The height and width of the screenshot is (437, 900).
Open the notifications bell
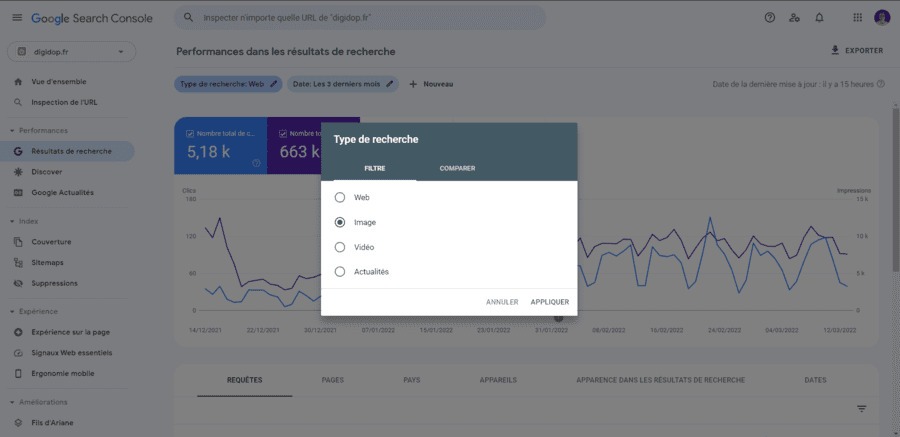(819, 18)
